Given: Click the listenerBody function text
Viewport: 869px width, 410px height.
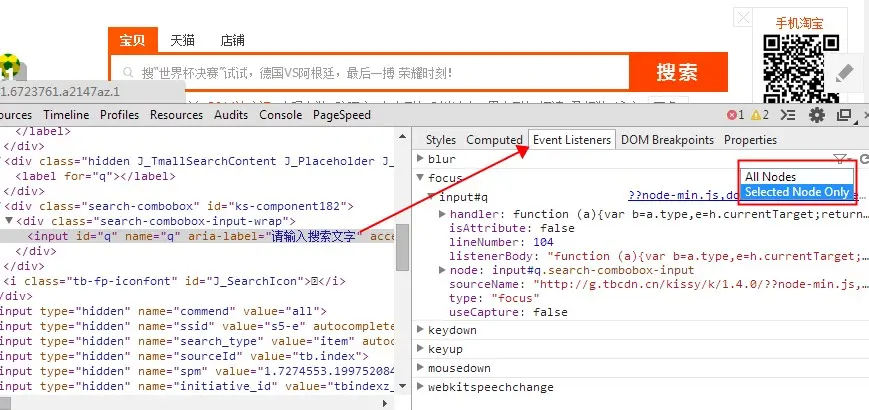Looking at the screenshot, I should pos(708,256).
